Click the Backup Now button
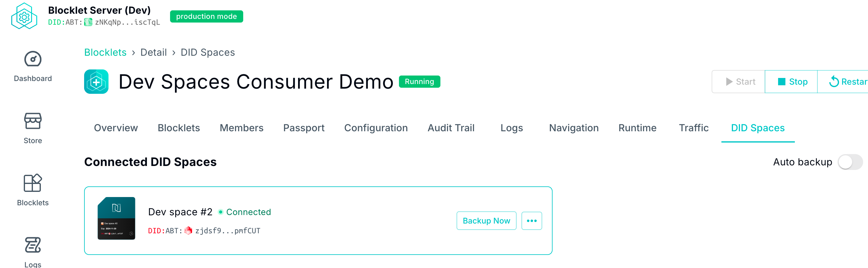Viewport: 868px width, 268px height. point(486,221)
